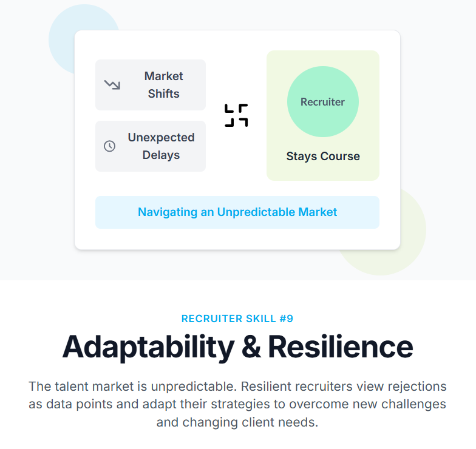Viewport: 476px width, 449px height.
Task: Click the Unexpected Delays text label
Action: point(161,146)
